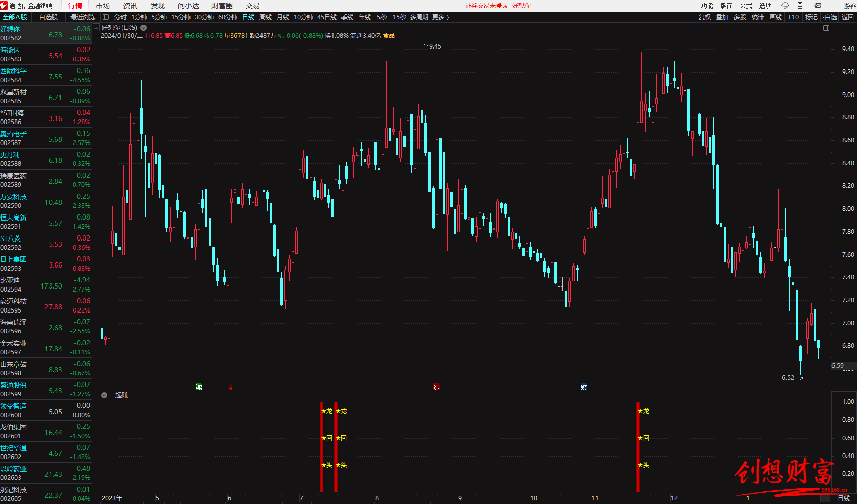Click the 复权 button

click(705, 17)
